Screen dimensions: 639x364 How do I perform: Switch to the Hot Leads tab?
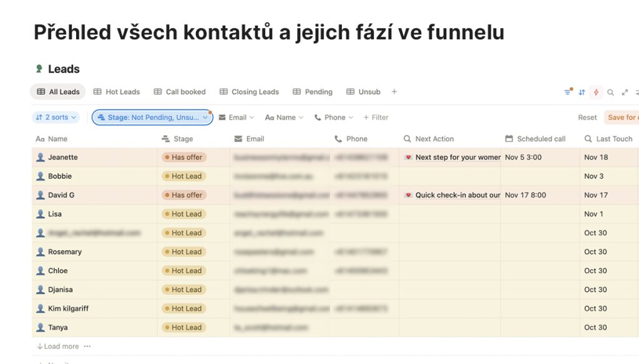[117, 92]
